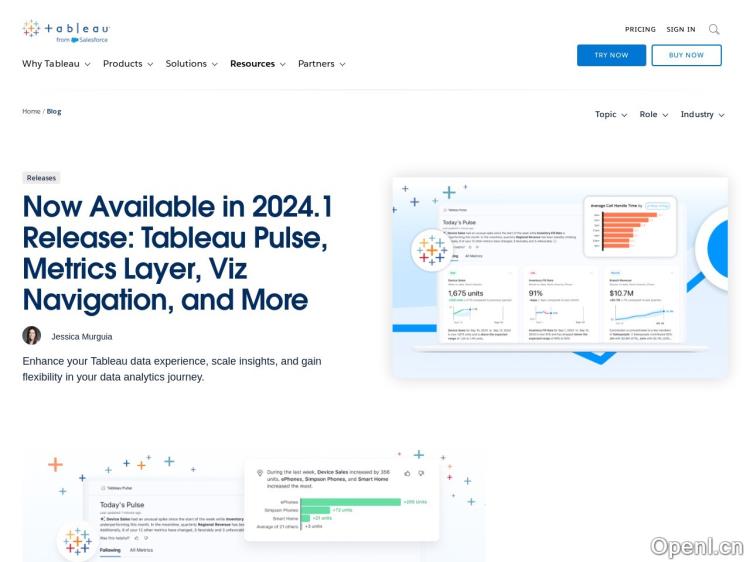
Task: Click thumbs up icon in insight card
Action: (407, 472)
